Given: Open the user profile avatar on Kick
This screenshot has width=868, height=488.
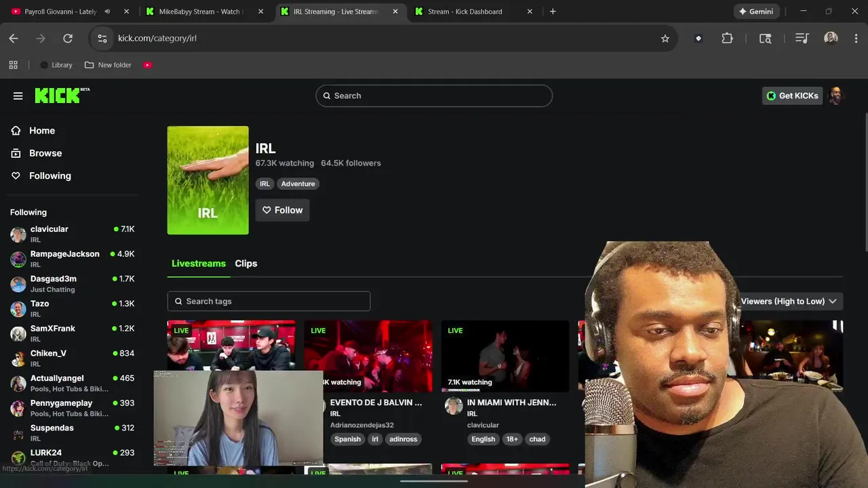Looking at the screenshot, I should [x=836, y=96].
